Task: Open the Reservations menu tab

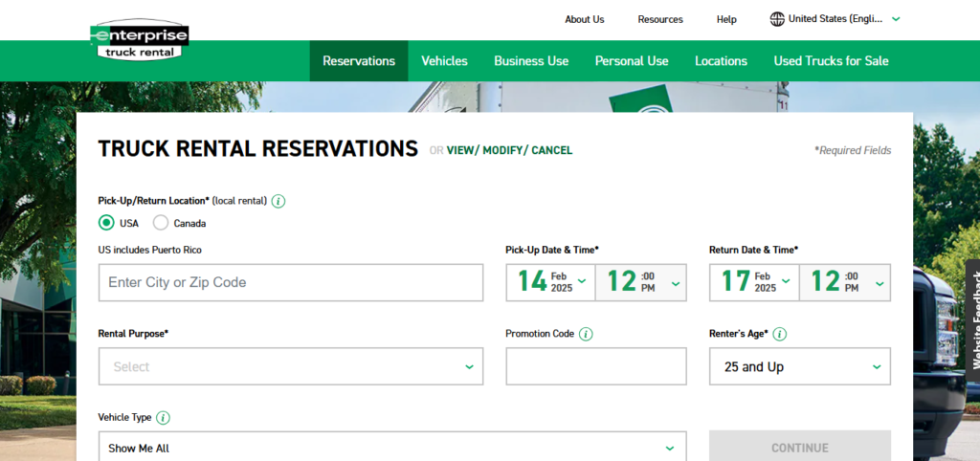Action: pos(359,61)
